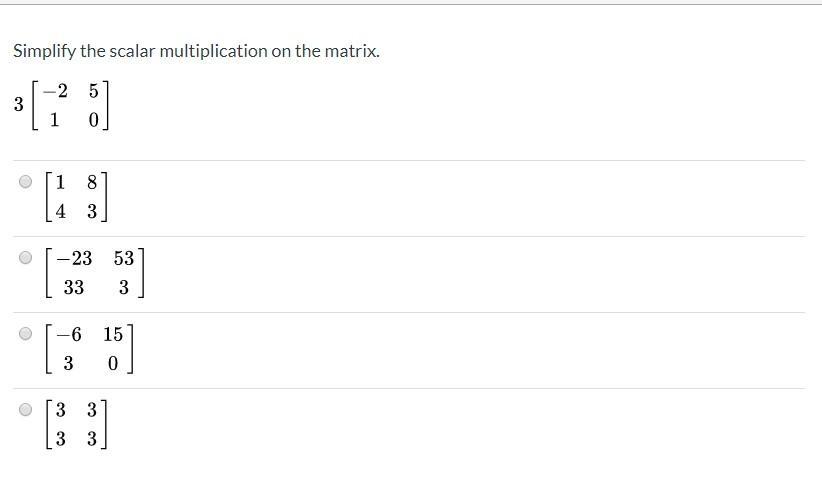Pick the radio option for the -6 15 3 0 matrix
822x480 pixels.
(x=25, y=334)
